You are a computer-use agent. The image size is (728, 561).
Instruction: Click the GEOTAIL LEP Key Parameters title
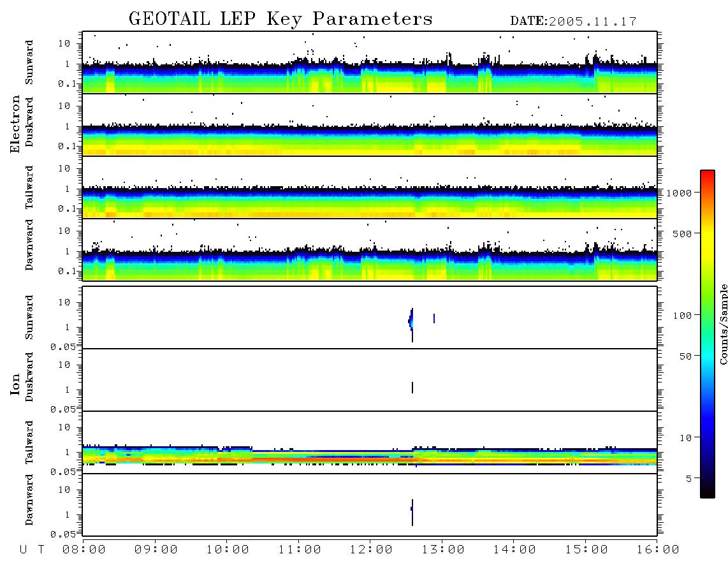tap(280, 19)
